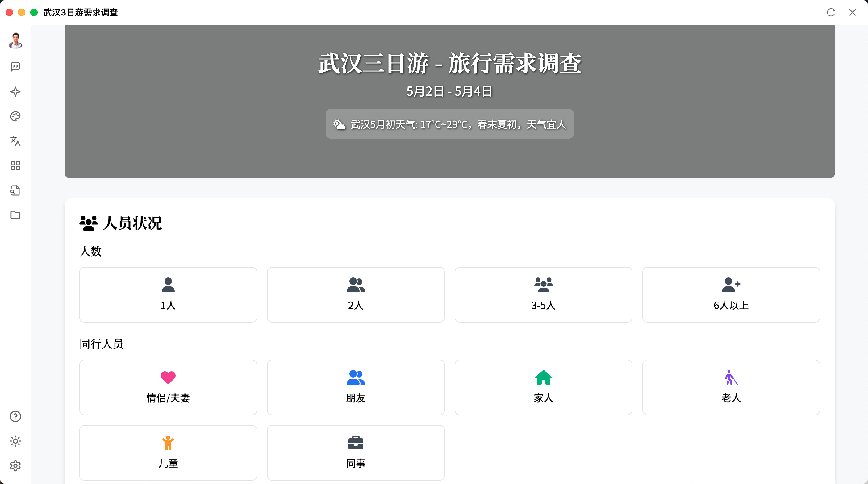The height and width of the screenshot is (484, 868).
Task: Click the 人员状况 section heading
Action: coord(132,223)
